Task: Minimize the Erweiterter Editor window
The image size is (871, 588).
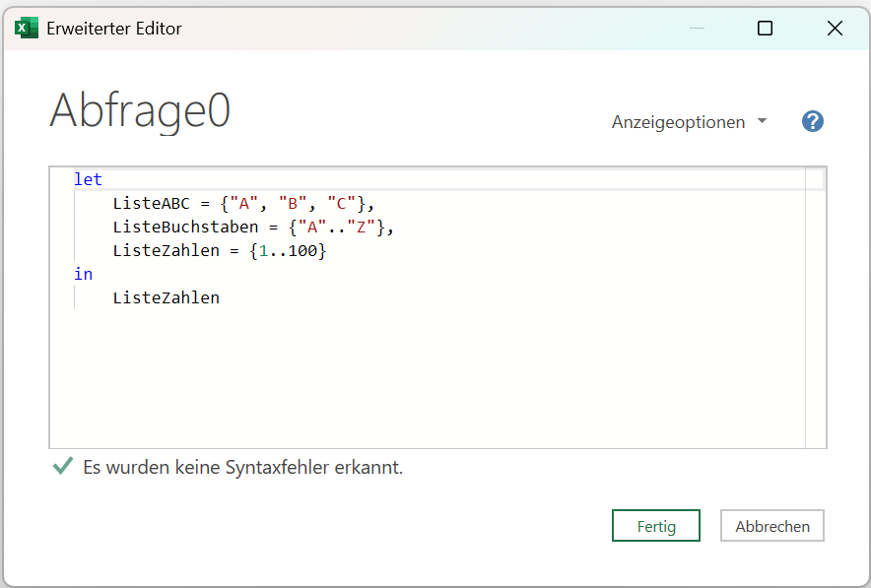Action: tap(697, 28)
